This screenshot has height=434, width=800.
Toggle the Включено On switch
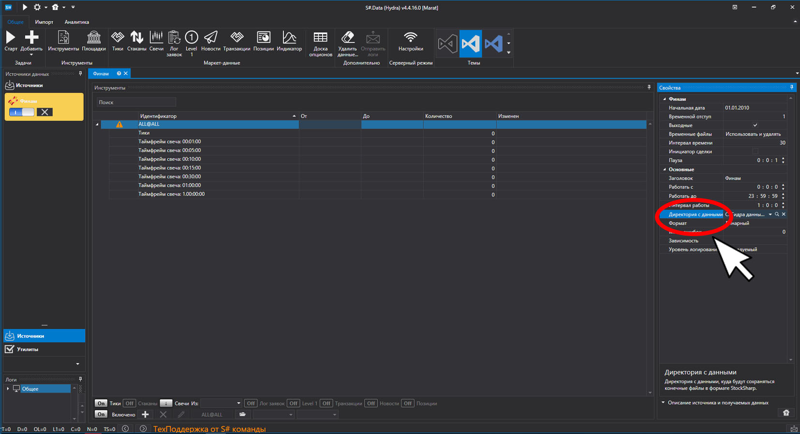pyautogui.click(x=101, y=414)
